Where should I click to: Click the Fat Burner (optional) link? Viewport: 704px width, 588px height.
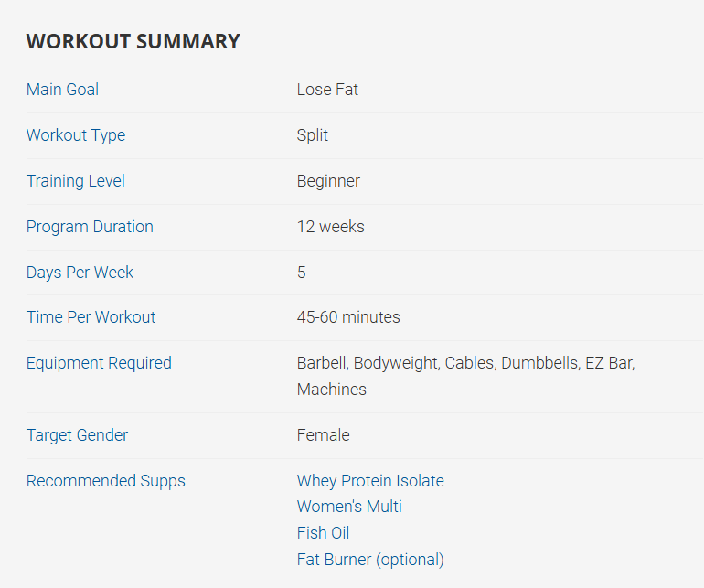tap(370, 560)
